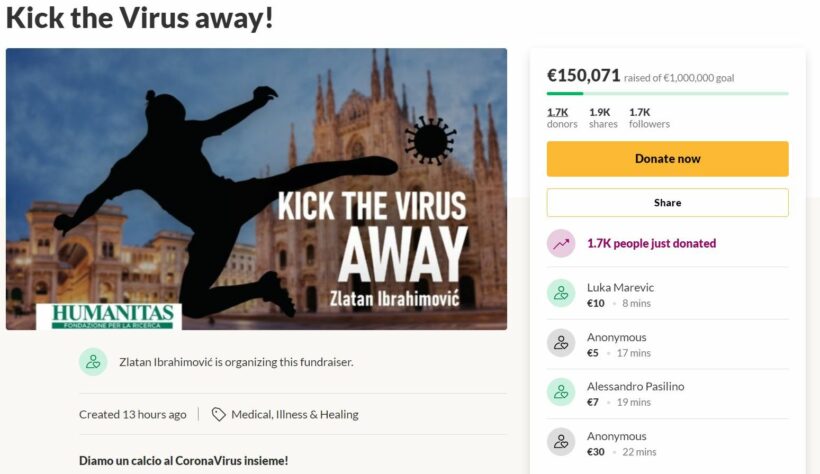Click the 1.9K shares stat
Viewport: 820px width, 474px height.
tap(602, 112)
